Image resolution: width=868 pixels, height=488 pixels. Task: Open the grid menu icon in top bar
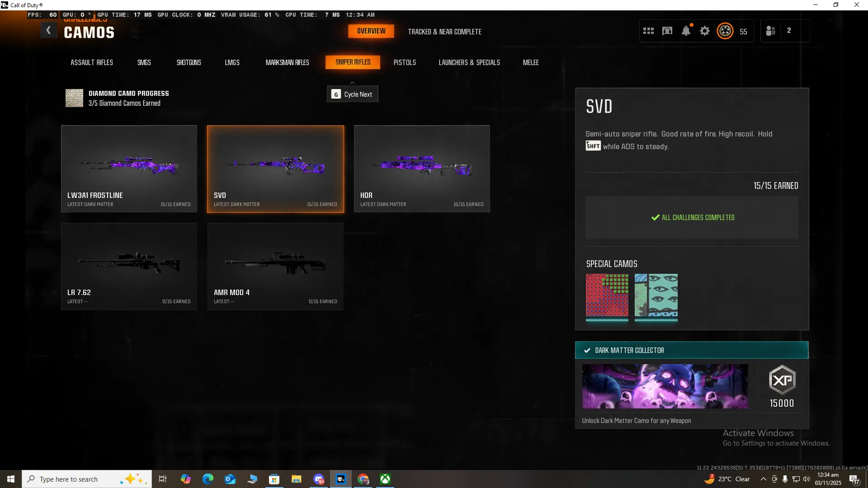tap(648, 31)
